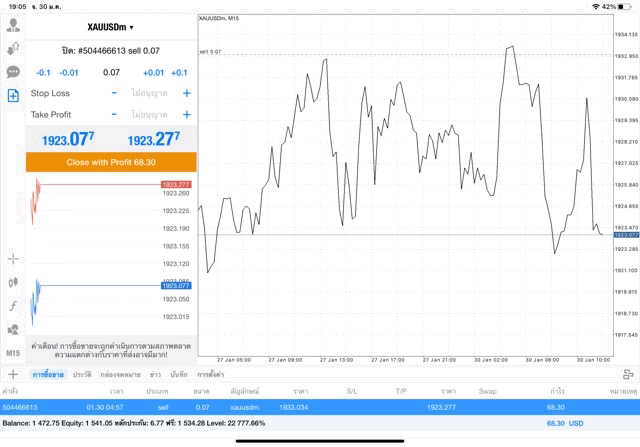Select the new order document icon

click(x=13, y=96)
